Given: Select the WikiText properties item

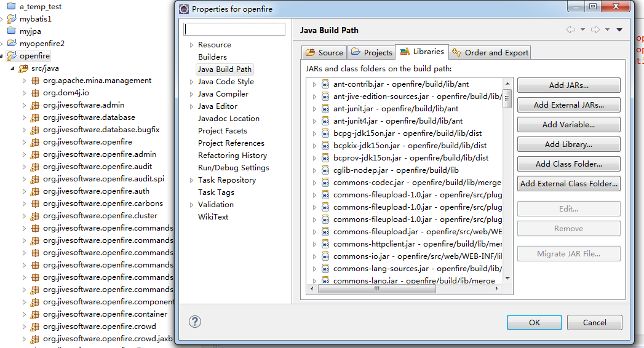Looking at the screenshot, I should coord(213,217).
